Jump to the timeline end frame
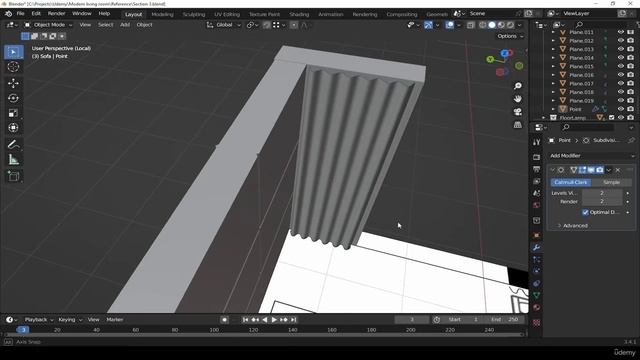This screenshot has width=640, height=360. [x=293, y=320]
